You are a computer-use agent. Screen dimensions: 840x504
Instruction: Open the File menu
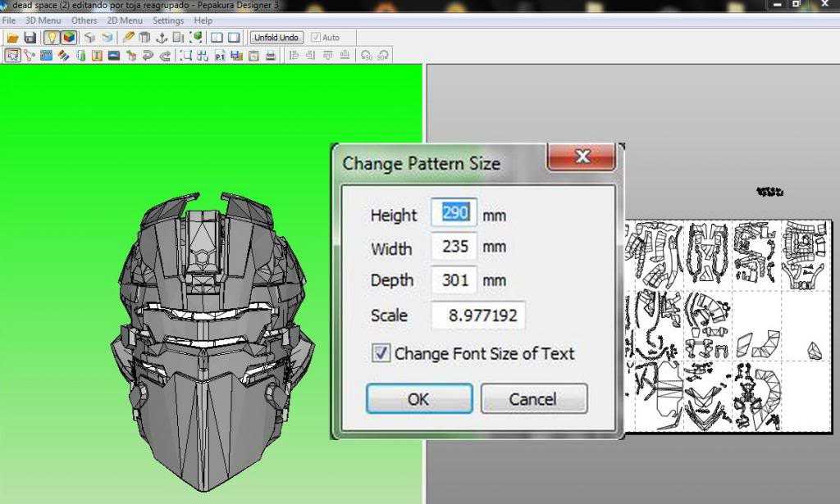pyautogui.click(x=8, y=20)
